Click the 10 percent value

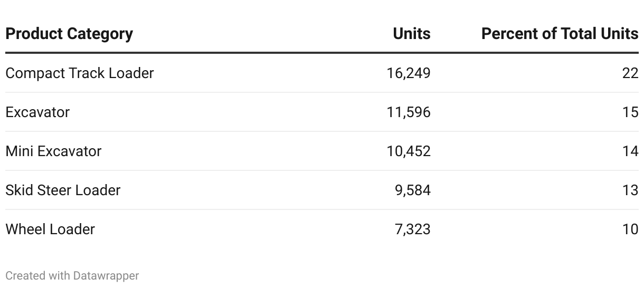[x=630, y=229]
